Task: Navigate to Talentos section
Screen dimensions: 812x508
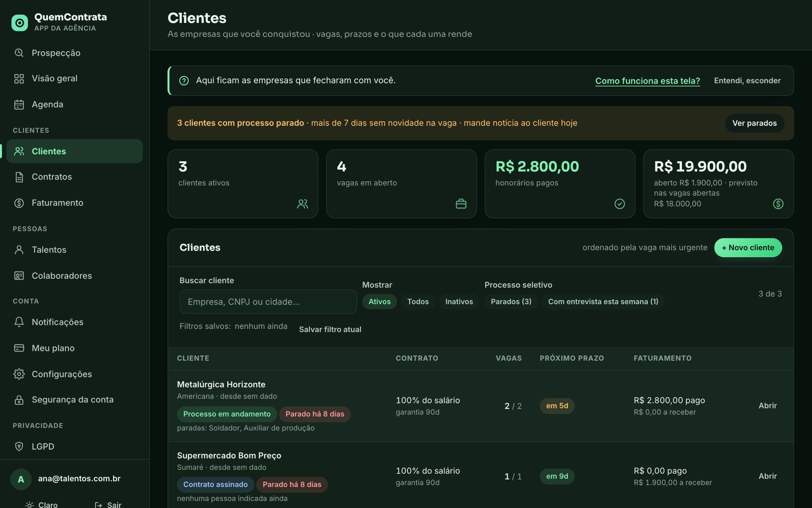Action: click(74, 250)
